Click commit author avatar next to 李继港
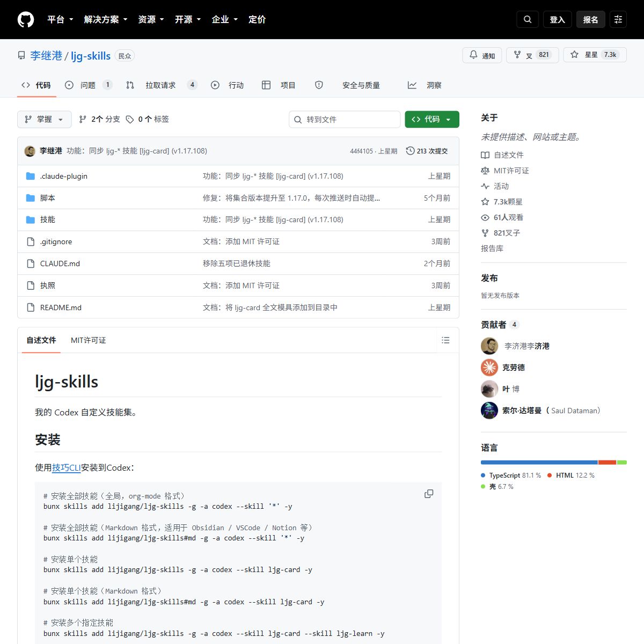The width and height of the screenshot is (644, 644). [x=30, y=151]
